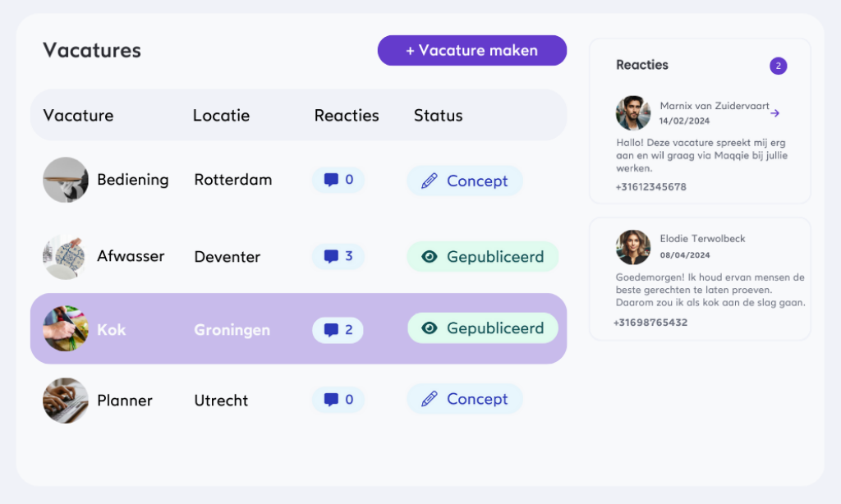Image resolution: width=841 pixels, height=504 pixels.
Task: Click Elodie's phone number +31698765432
Action: [650, 323]
